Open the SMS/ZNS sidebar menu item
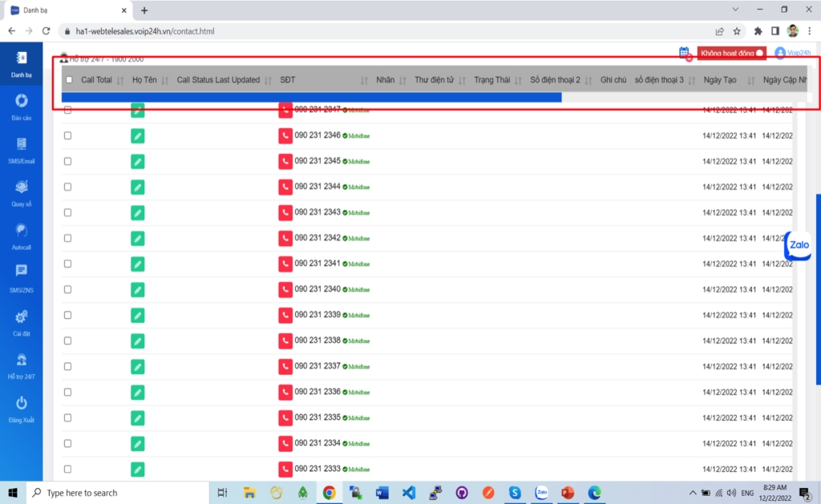 click(x=22, y=274)
